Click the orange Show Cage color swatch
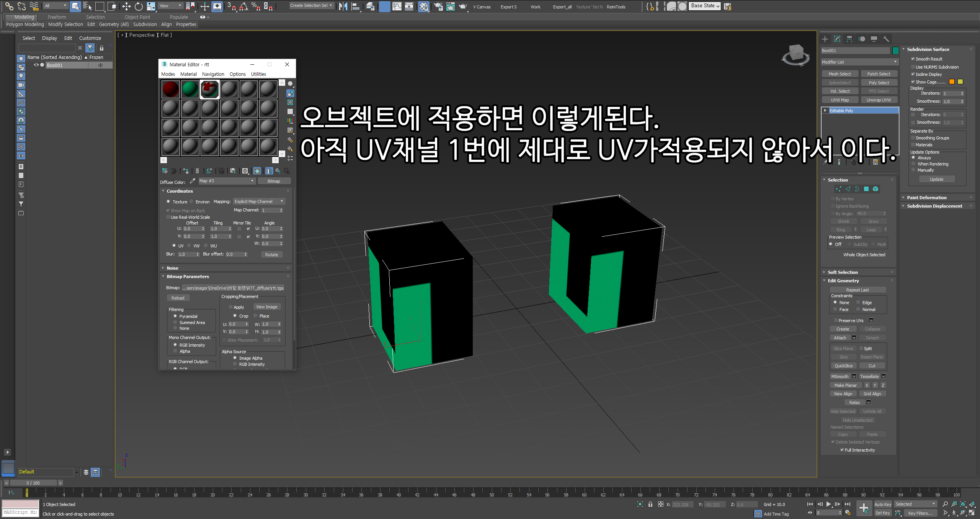980x519 pixels. pyautogui.click(x=952, y=82)
